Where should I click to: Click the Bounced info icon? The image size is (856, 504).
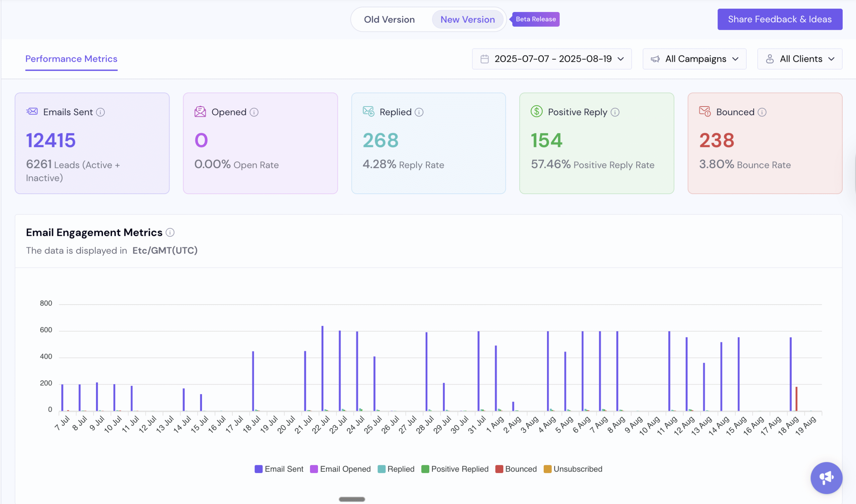pyautogui.click(x=762, y=112)
